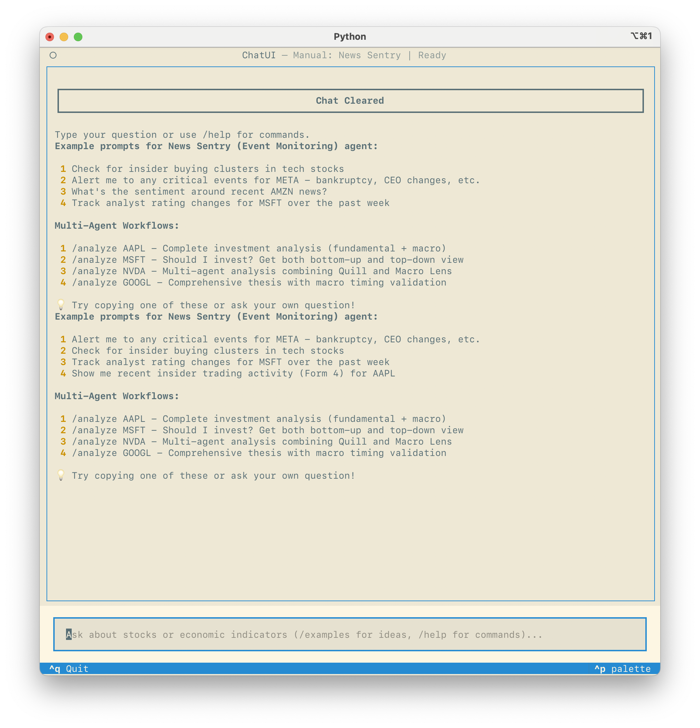Image resolution: width=700 pixels, height=728 pixels.
Task: Quit the app via ^q in footer
Action: tap(69, 669)
